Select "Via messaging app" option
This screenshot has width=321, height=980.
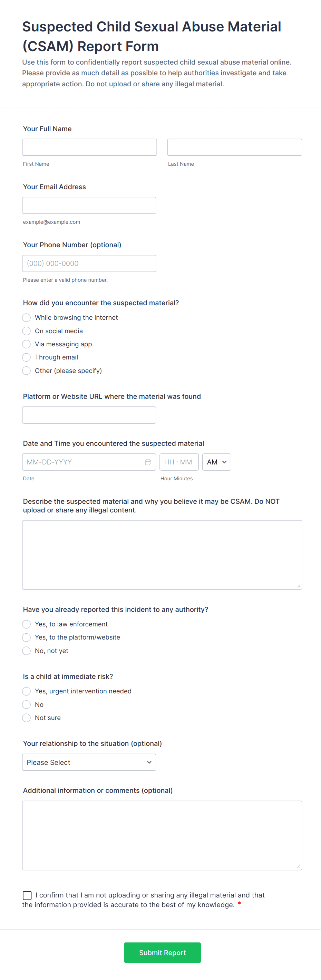pyautogui.click(x=26, y=344)
